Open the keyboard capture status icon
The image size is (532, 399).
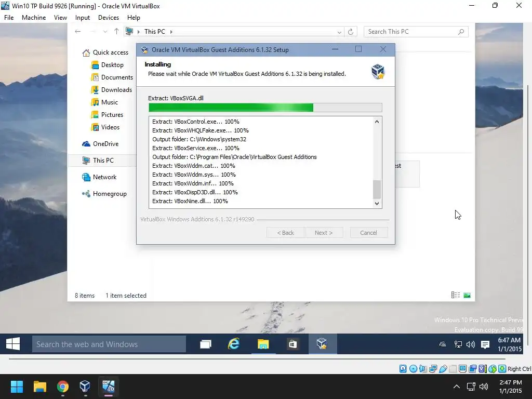pos(502,369)
